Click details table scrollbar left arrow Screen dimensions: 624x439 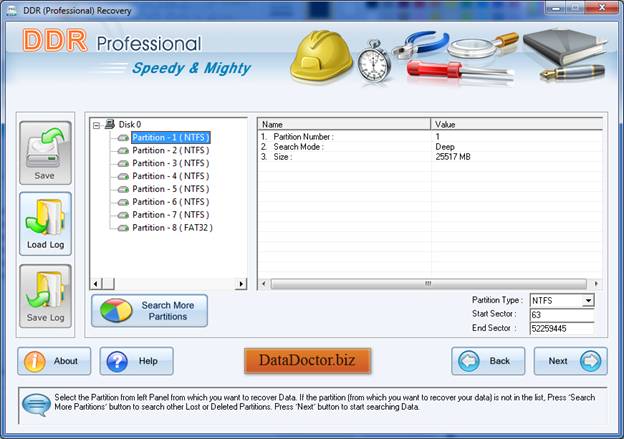[263, 284]
